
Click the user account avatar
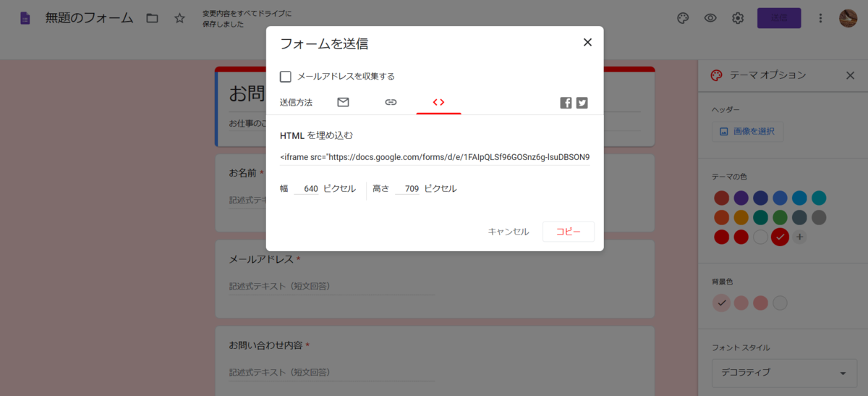pos(848,18)
